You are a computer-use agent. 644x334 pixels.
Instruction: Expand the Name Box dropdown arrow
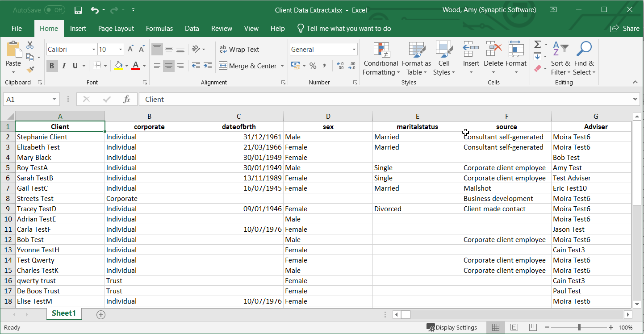point(54,99)
